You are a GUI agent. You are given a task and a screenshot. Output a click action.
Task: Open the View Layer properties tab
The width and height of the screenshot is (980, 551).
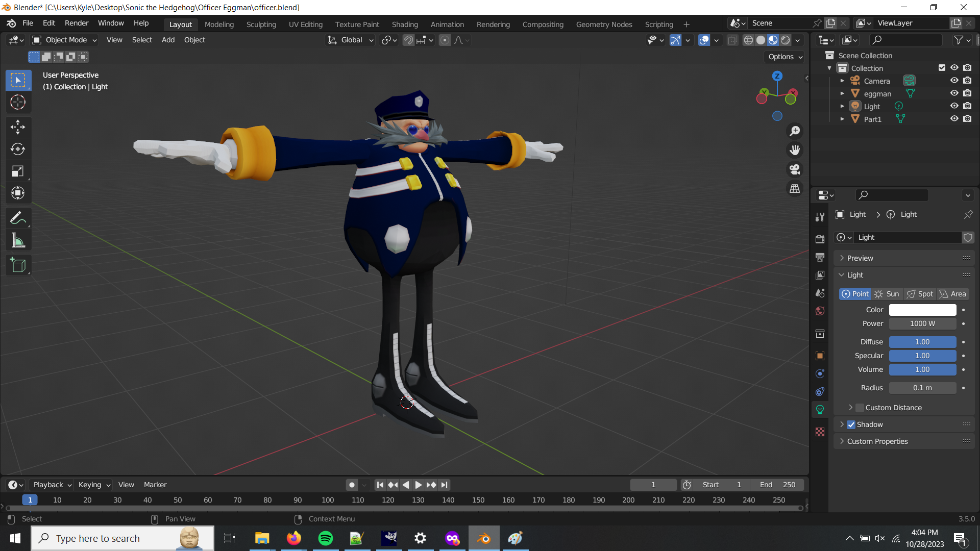coord(820,275)
